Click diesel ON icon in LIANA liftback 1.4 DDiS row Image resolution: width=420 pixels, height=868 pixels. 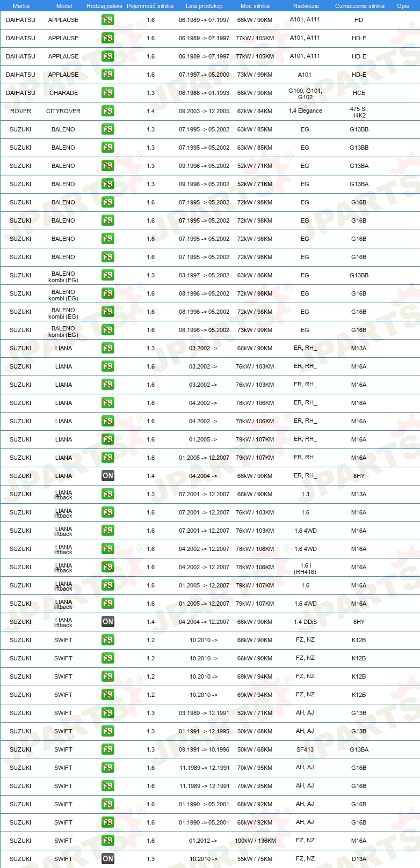108,622
